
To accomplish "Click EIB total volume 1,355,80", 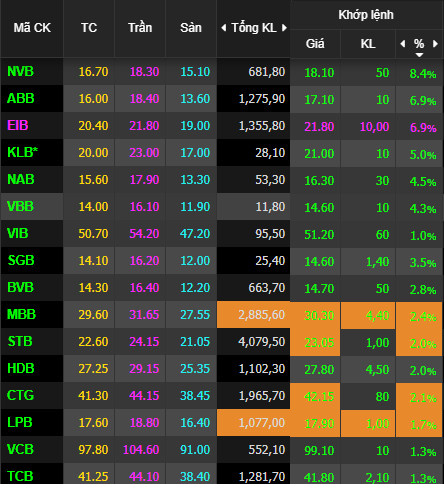I will 262,126.
